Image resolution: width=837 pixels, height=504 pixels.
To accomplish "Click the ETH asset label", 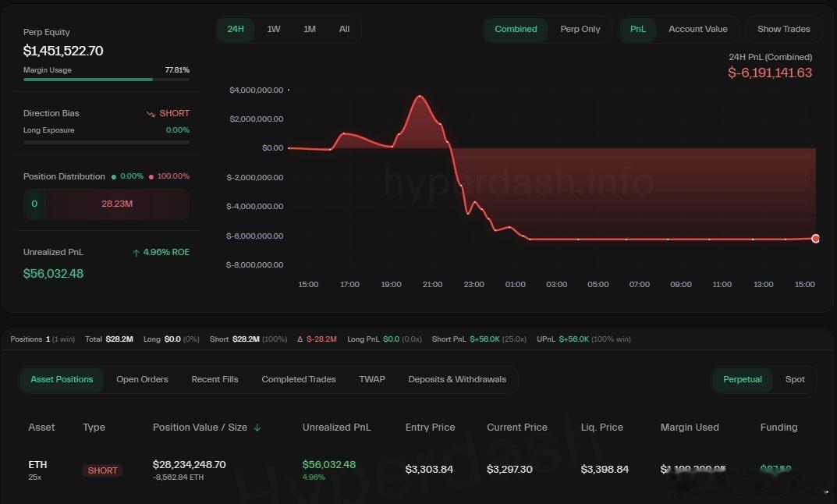I will point(37,464).
